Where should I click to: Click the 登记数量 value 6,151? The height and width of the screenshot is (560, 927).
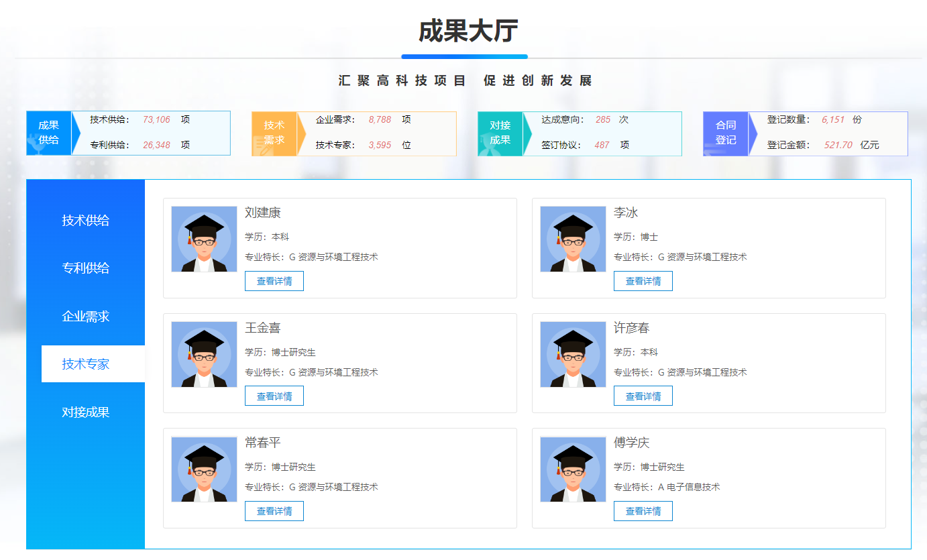click(x=833, y=119)
